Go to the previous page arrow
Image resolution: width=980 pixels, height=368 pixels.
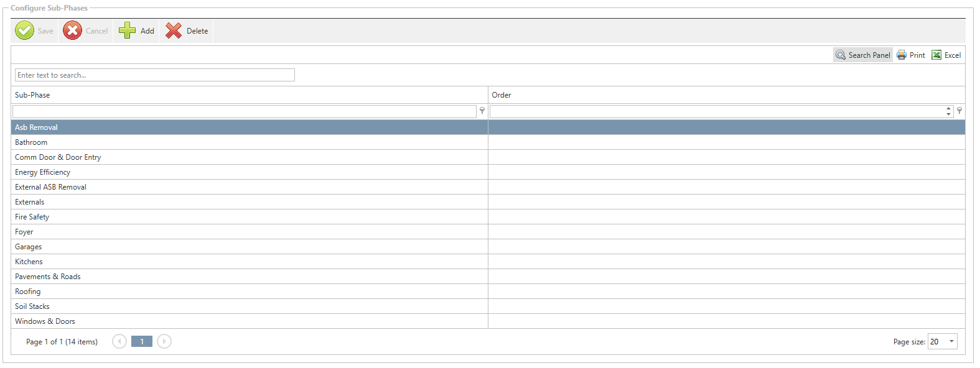coord(119,341)
